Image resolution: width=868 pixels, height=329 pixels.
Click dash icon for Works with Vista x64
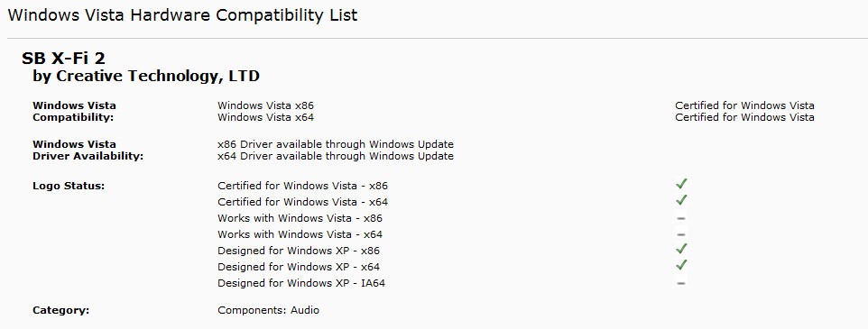tap(681, 234)
